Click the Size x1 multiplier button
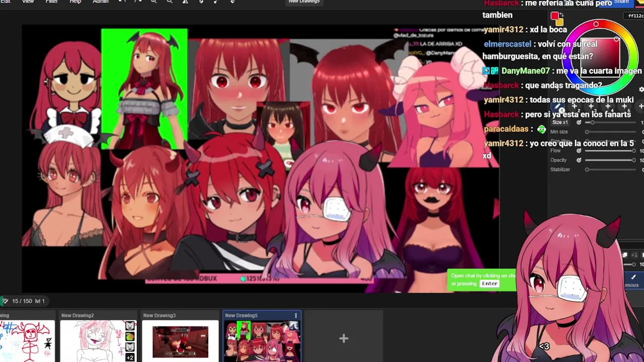 [x=560, y=123]
